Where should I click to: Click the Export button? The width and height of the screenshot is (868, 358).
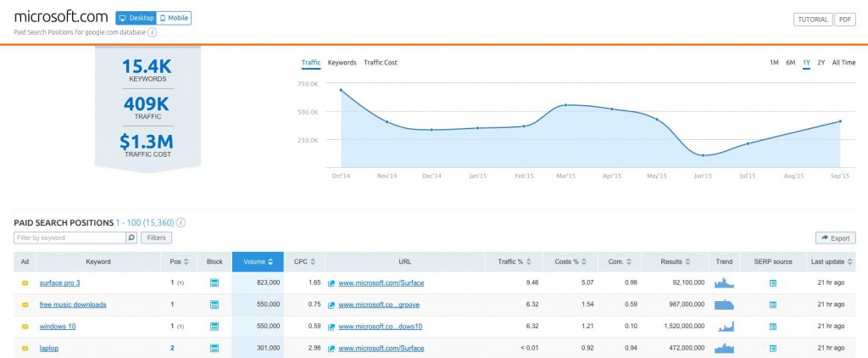point(835,238)
